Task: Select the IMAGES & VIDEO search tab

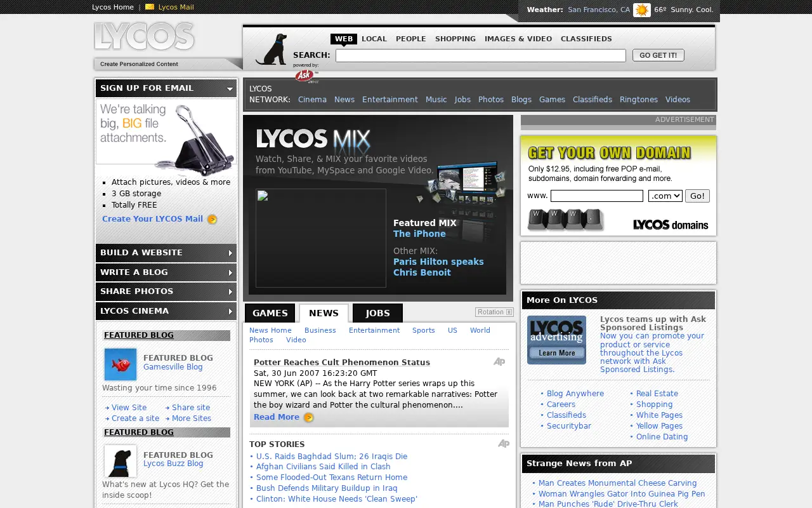Action: [x=518, y=39]
